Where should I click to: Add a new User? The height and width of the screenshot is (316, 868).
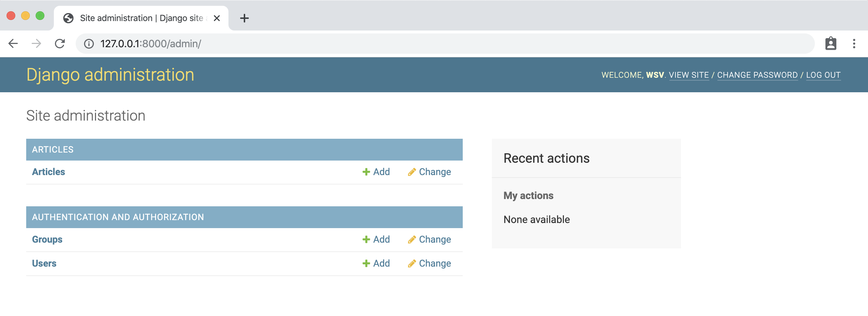(x=376, y=263)
